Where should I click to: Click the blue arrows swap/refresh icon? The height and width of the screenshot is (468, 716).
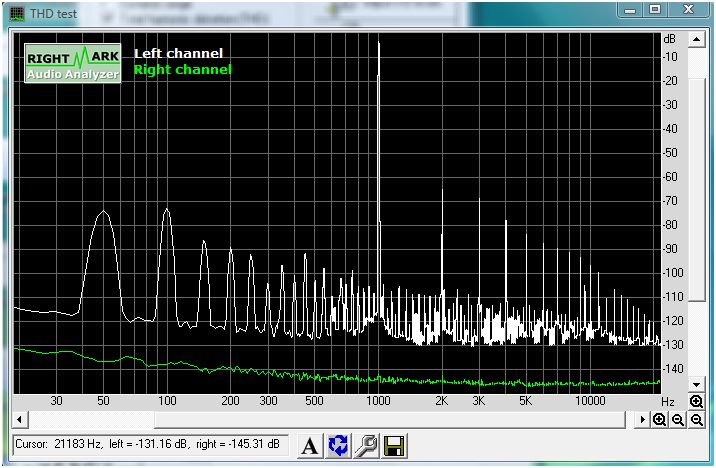338,446
